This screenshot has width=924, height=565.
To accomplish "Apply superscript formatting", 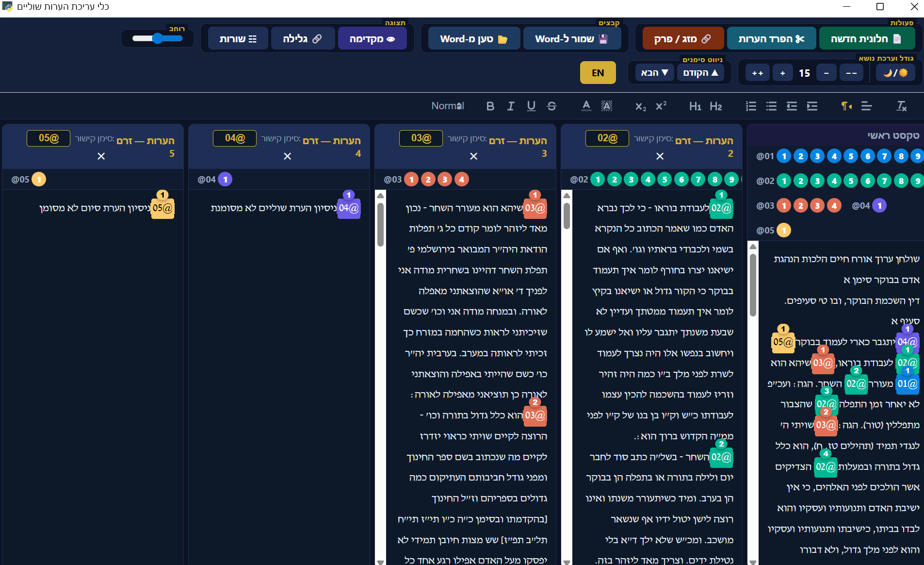I will 661,106.
